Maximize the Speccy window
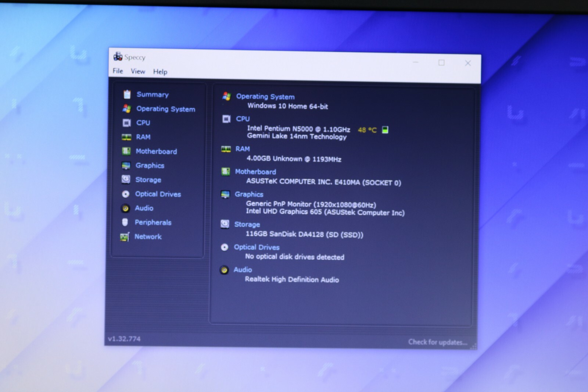Screen dimensions: 588x392 point(441,63)
